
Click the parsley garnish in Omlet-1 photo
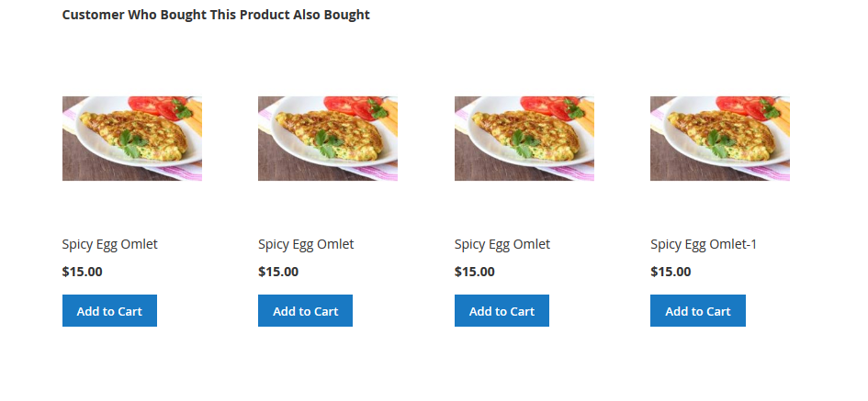[x=719, y=146]
